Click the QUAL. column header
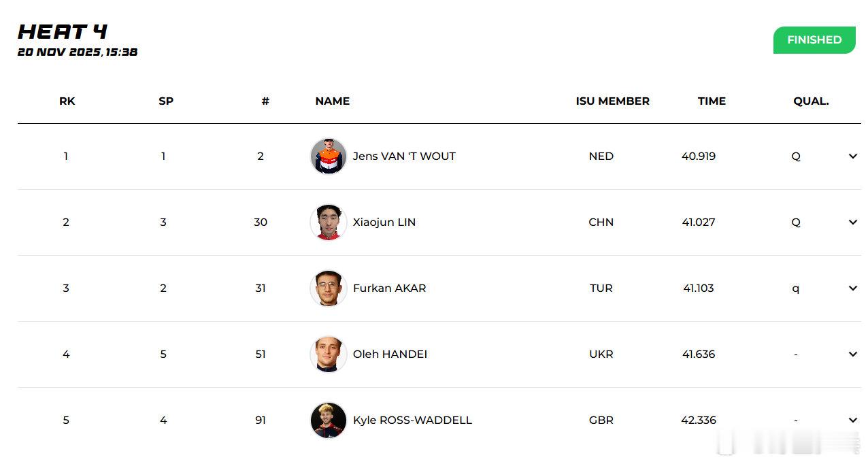The height and width of the screenshot is (464, 868). [810, 101]
